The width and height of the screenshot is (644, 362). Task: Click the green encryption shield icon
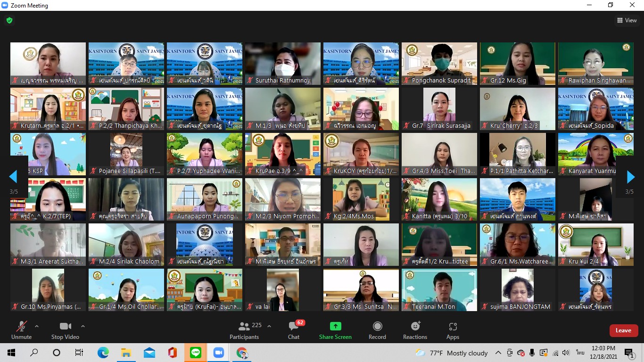pyautogui.click(x=9, y=20)
